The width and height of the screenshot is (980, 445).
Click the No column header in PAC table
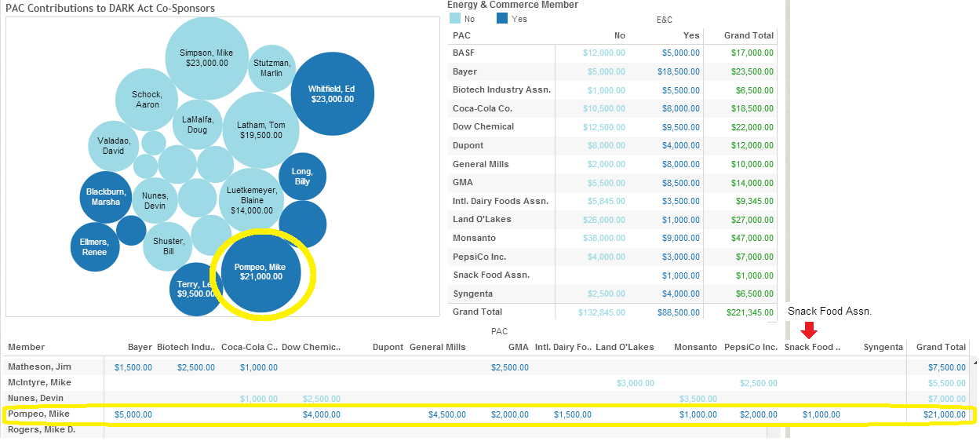tap(620, 35)
